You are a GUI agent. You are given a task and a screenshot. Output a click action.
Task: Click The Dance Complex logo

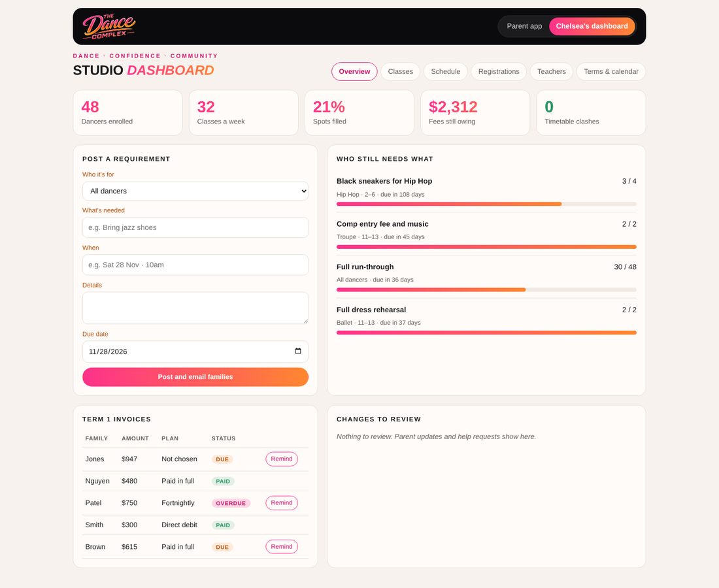point(109,27)
